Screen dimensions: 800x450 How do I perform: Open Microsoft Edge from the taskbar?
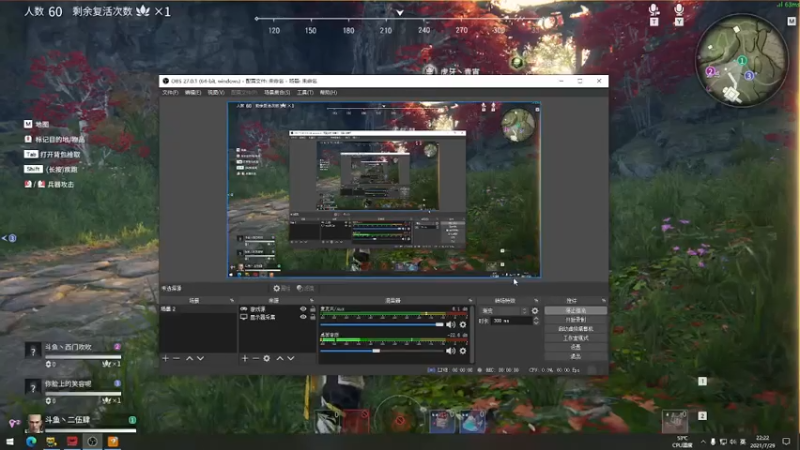31,441
